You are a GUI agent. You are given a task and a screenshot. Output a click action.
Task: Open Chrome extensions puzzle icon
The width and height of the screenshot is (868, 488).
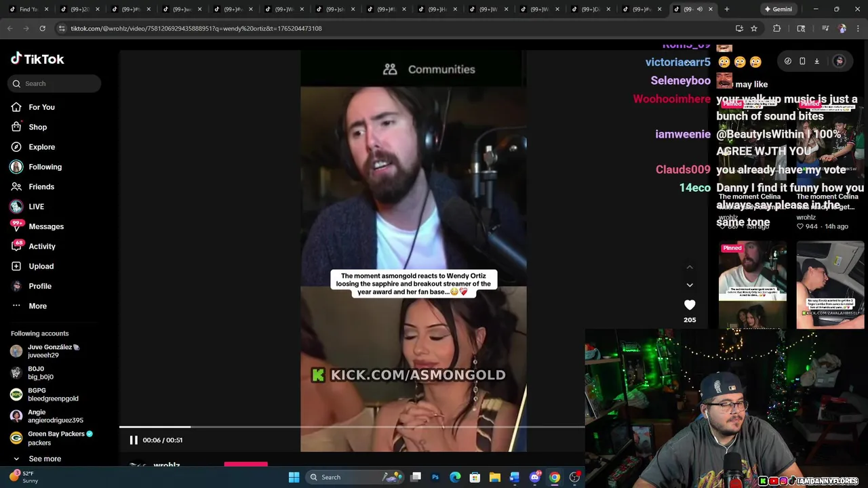[x=777, y=28]
